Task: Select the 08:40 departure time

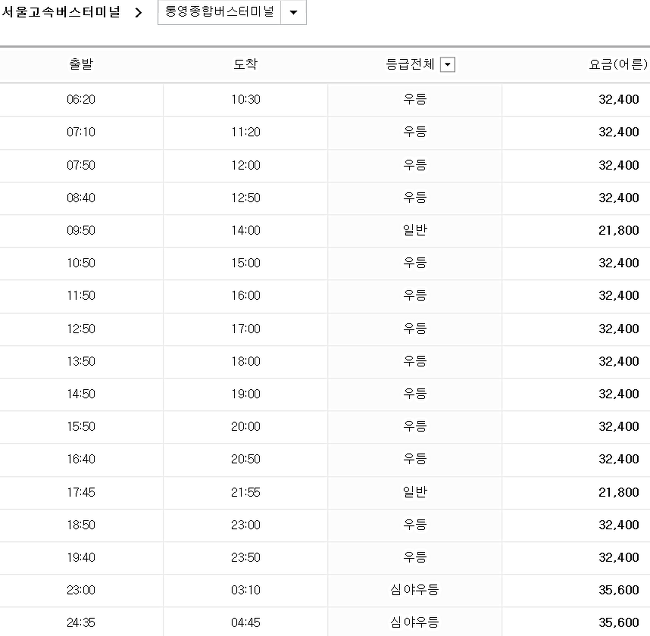Action: coord(81,198)
